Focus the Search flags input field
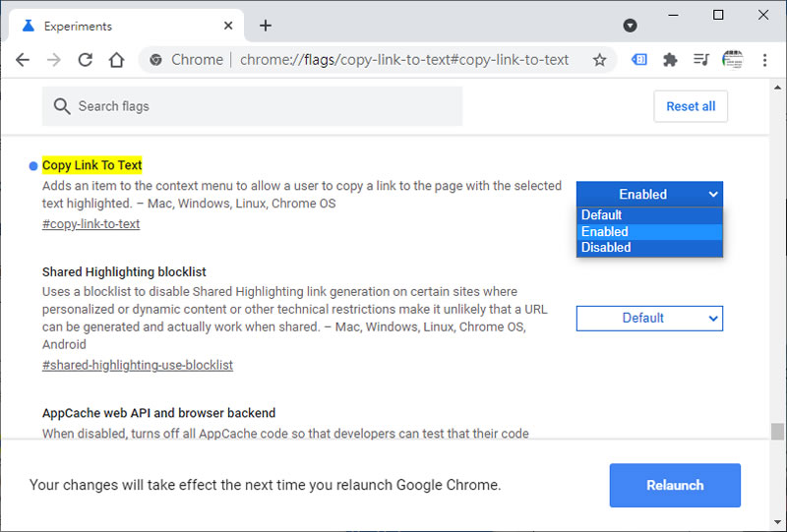The image size is (787, 532). 252,106
